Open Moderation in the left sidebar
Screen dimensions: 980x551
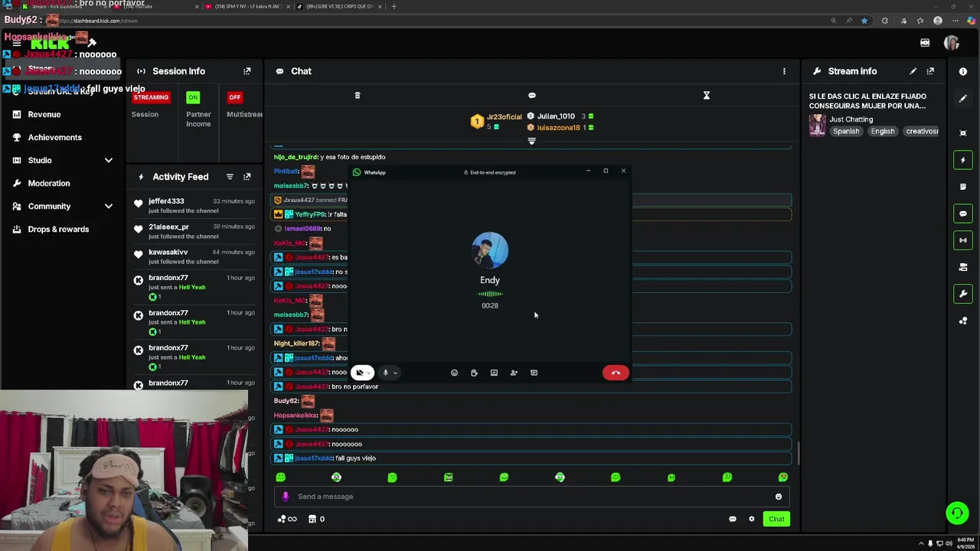click(49, 184)
